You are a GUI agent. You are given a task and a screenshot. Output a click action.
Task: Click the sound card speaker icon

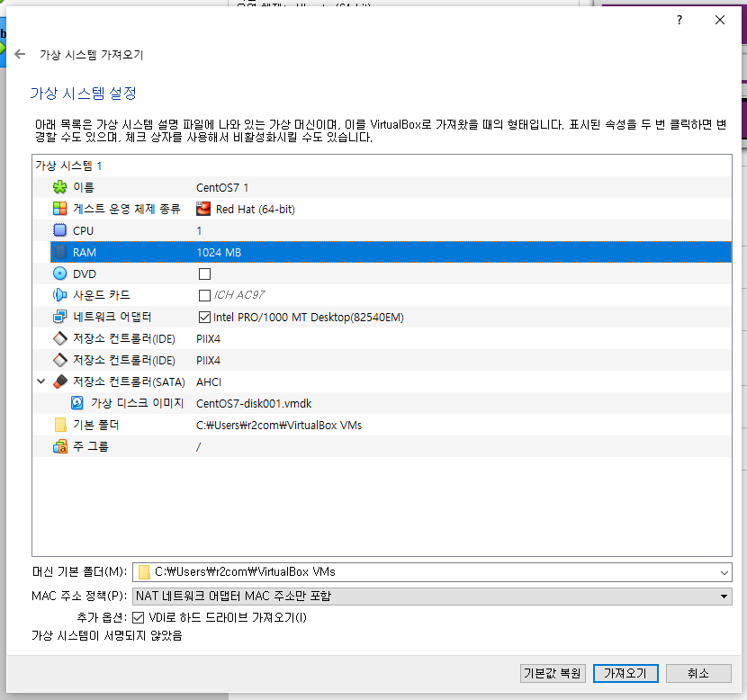[60, 295]
